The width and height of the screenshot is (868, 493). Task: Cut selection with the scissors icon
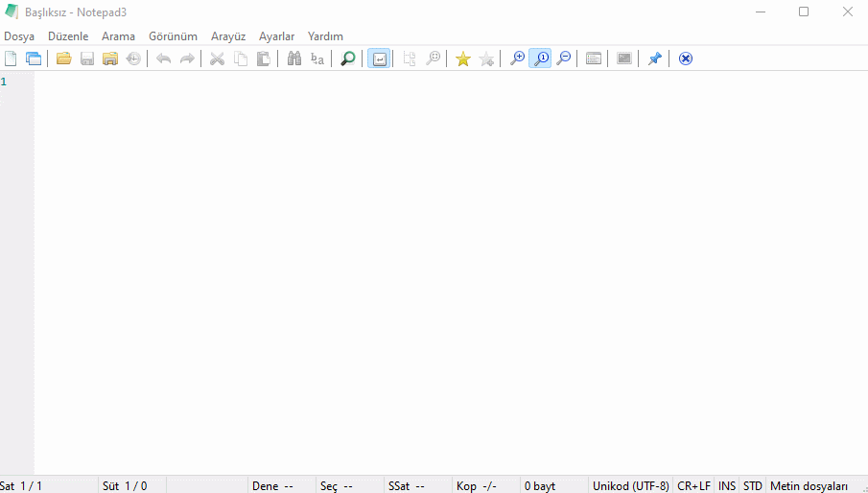[x=217, y=59]
